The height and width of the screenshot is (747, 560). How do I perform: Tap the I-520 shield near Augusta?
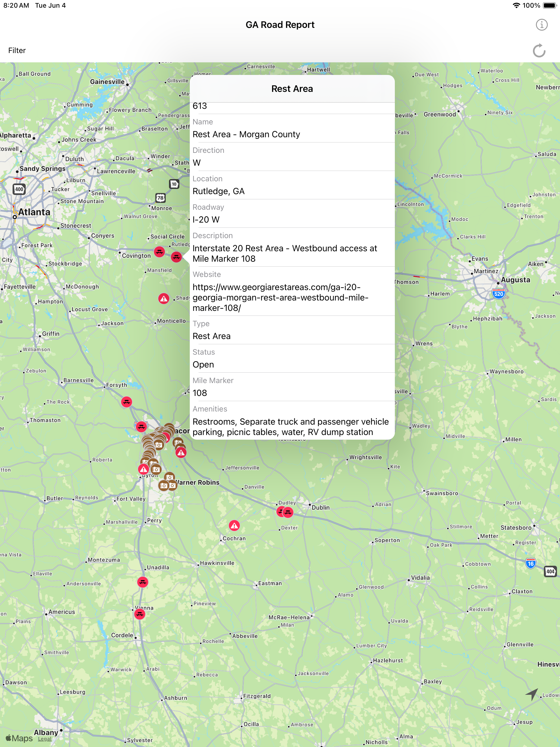498,293
